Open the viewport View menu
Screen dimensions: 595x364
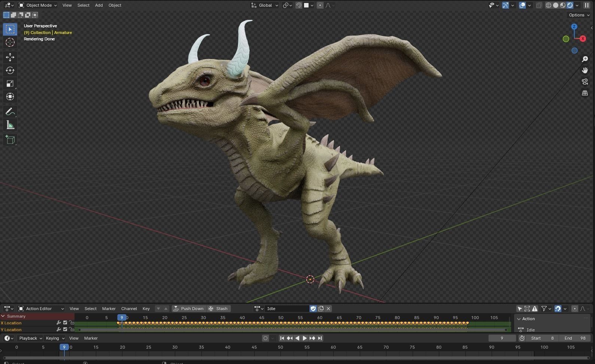coord(67,5)
